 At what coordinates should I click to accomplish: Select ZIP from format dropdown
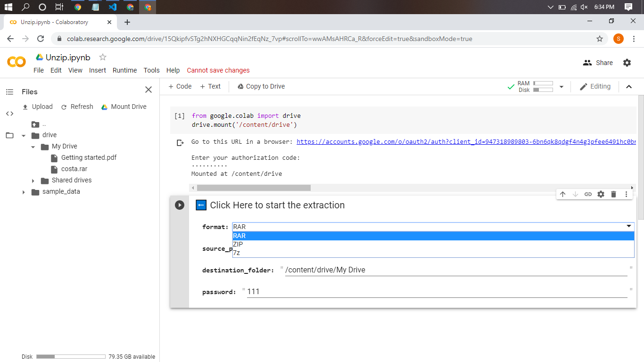click(238, 244)
